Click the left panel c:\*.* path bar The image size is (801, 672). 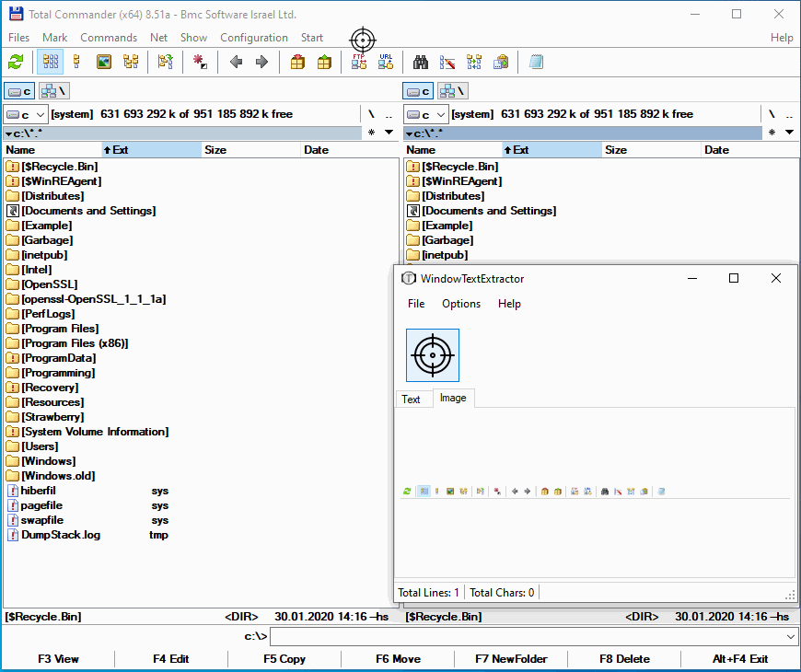coord(182,133)
